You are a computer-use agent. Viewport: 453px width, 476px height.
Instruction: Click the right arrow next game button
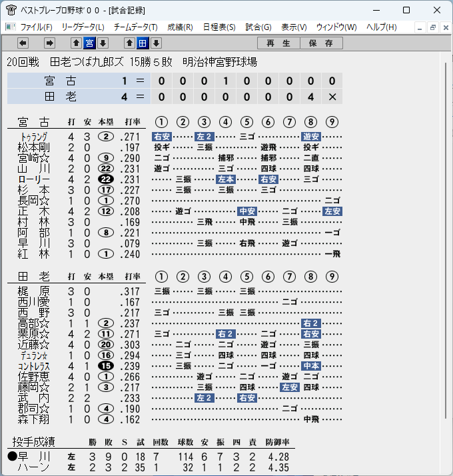49,43
